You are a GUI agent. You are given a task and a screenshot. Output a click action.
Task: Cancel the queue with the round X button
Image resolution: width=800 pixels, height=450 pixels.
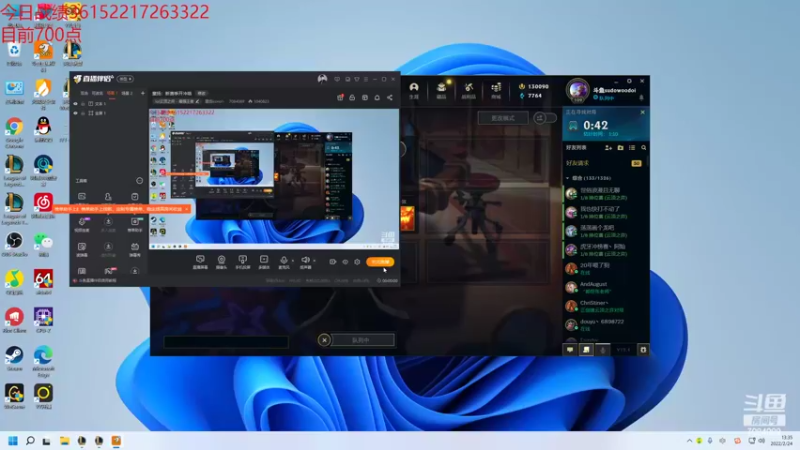coord(324,340)
